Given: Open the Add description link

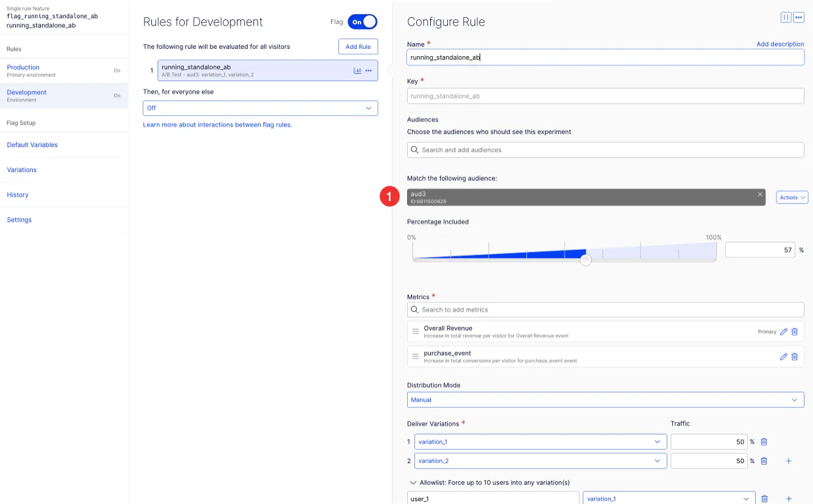Looking at the screenshot, I should 780,44.
